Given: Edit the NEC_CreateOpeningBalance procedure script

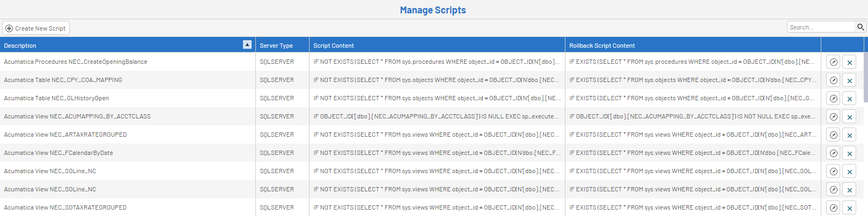Looking at the screenshot, I should (833, 62).
